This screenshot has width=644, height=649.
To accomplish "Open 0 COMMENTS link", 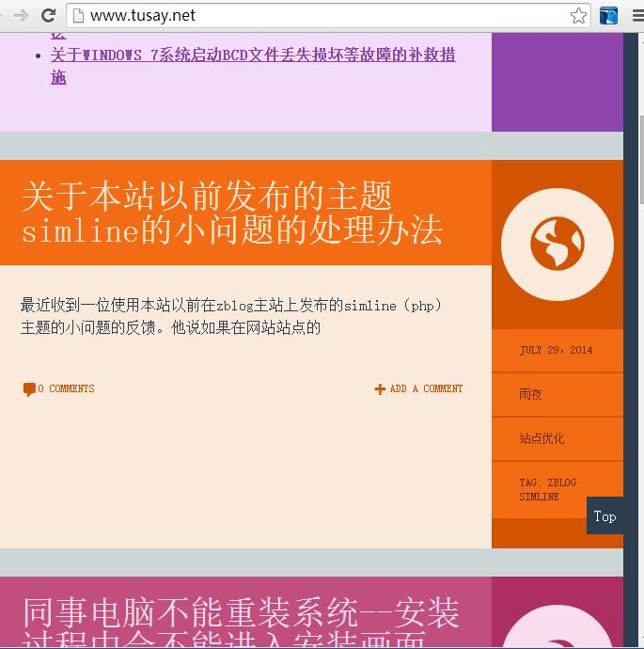I will (66, 388).
